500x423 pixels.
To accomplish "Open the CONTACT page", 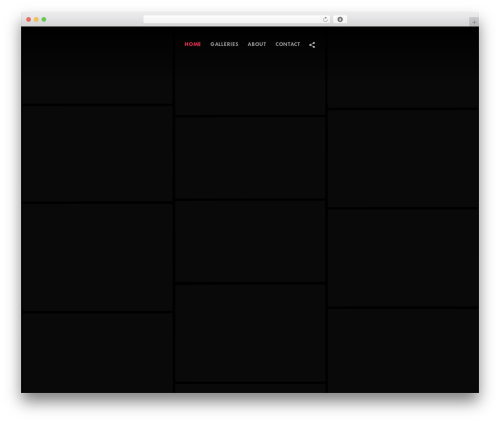I will click(x=287, y=44).
